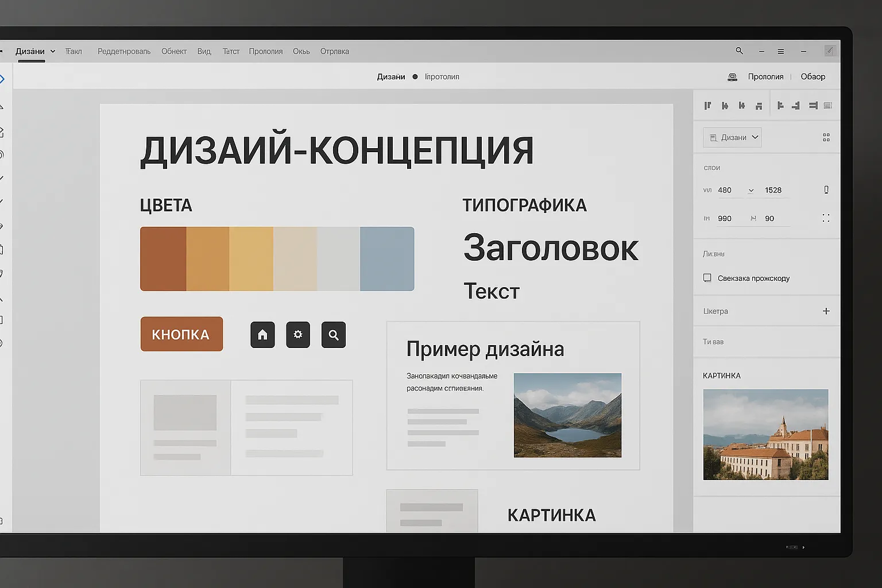Toggle the Свекзака прожскоду checkbox
The image size is (882, 588).
(707, 278)
